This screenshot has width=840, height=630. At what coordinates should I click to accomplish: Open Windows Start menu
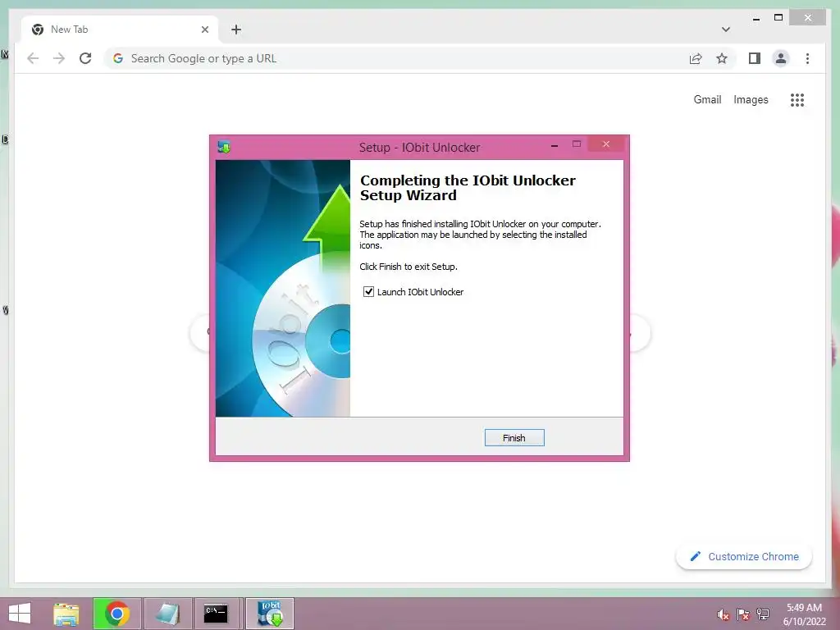(20, 614)
